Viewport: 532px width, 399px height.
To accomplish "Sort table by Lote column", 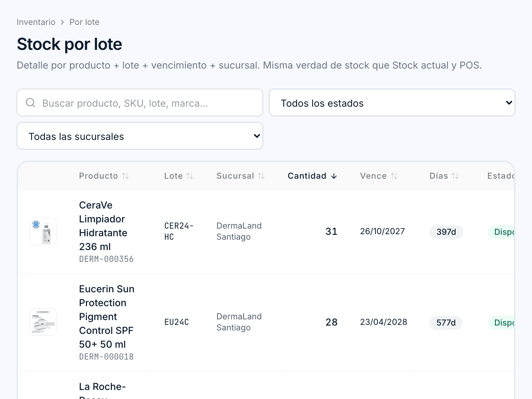I will pyautogui.click(x=179, y=176).
